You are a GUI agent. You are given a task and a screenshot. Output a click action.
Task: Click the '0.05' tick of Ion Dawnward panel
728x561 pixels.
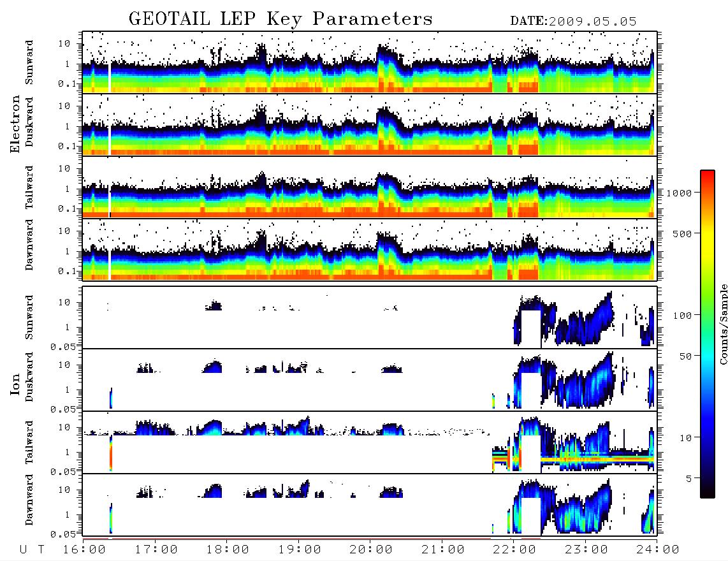tap(62, 534)
